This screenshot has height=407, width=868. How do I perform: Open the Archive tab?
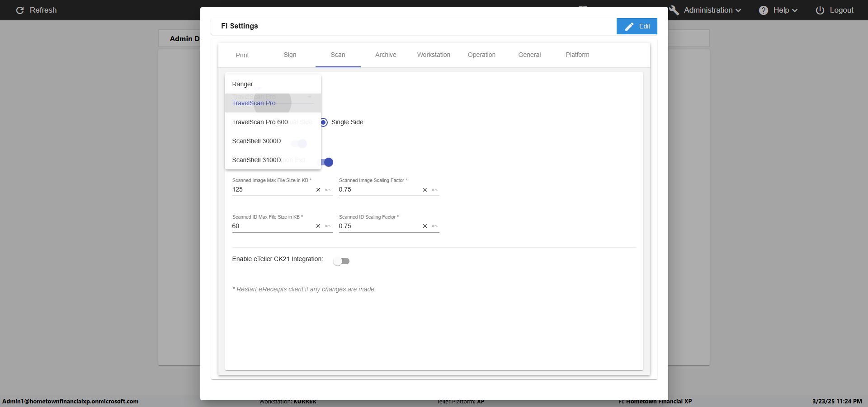point(386,55)
